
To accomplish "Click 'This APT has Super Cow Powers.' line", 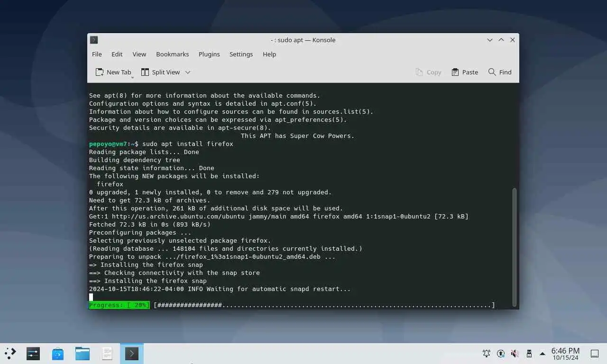I will click(x=298, y=136).
